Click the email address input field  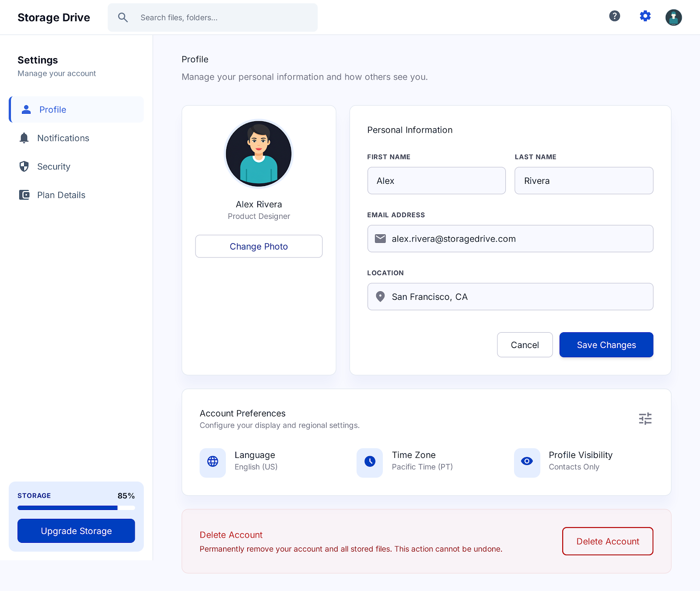510,239
